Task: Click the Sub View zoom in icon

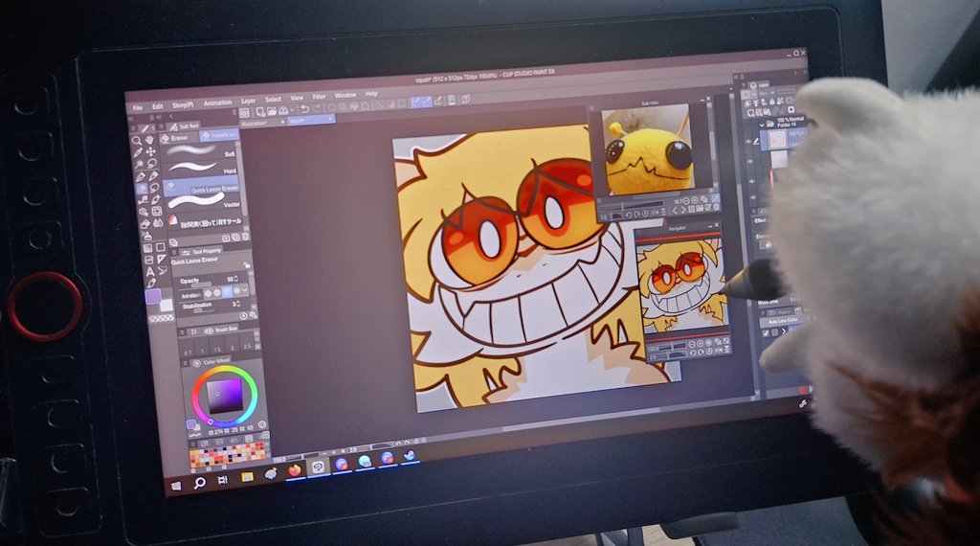Action: pos(695,200)
